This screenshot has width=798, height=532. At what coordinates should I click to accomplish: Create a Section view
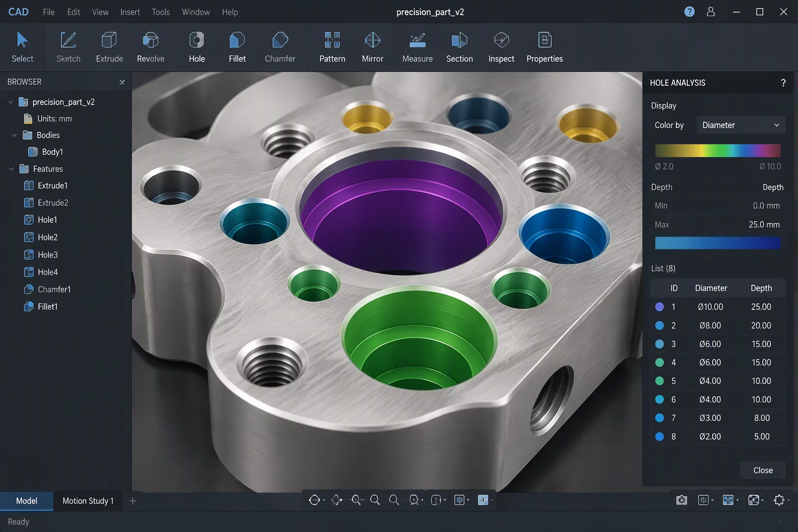[459, 47]
